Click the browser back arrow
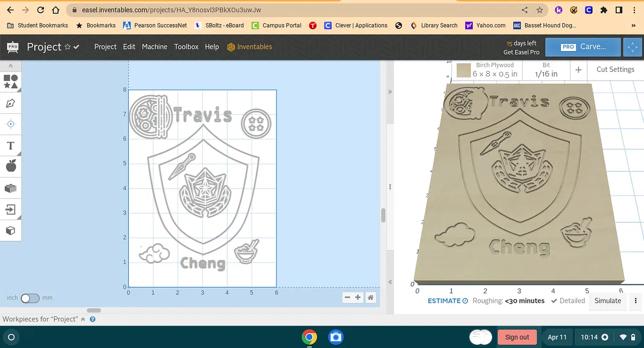 click(x=10, y=10)
